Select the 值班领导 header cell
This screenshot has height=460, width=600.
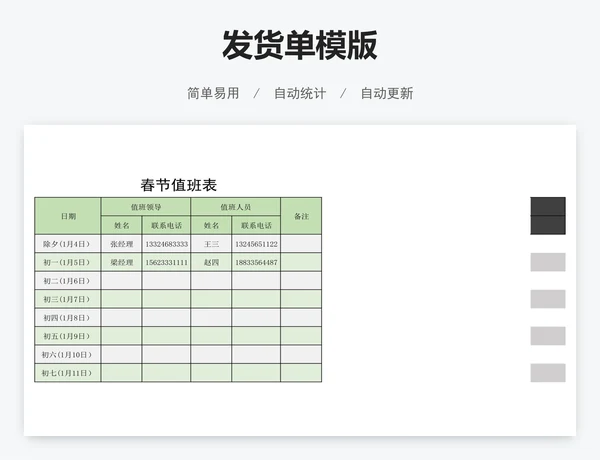(146, 207)
